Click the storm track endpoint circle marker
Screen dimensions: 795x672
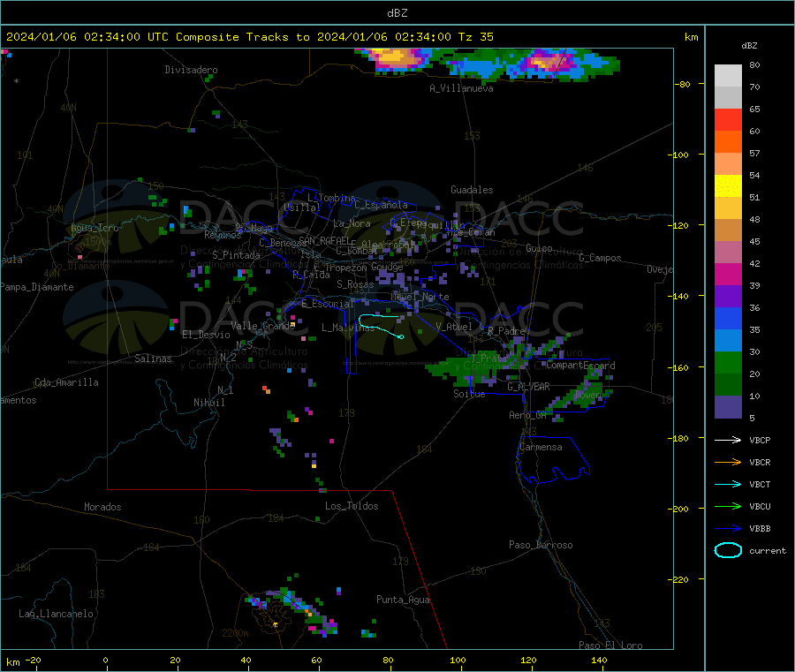401,336
